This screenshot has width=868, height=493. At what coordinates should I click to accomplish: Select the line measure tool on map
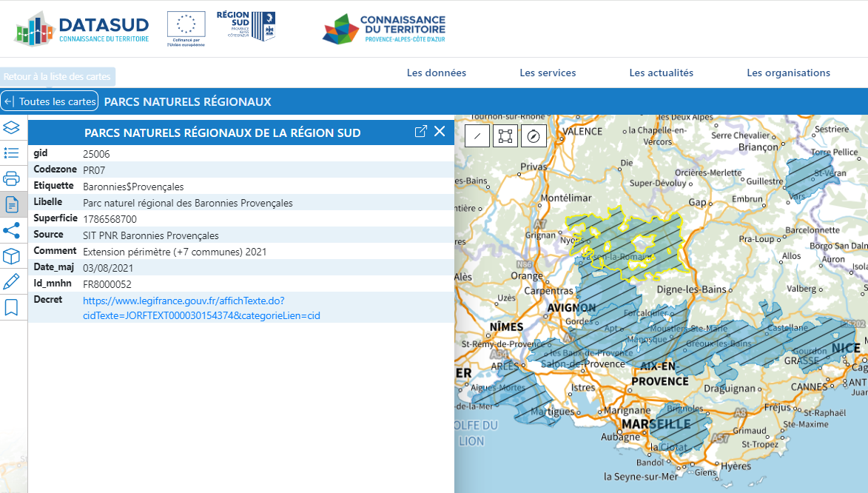(477, 135)
